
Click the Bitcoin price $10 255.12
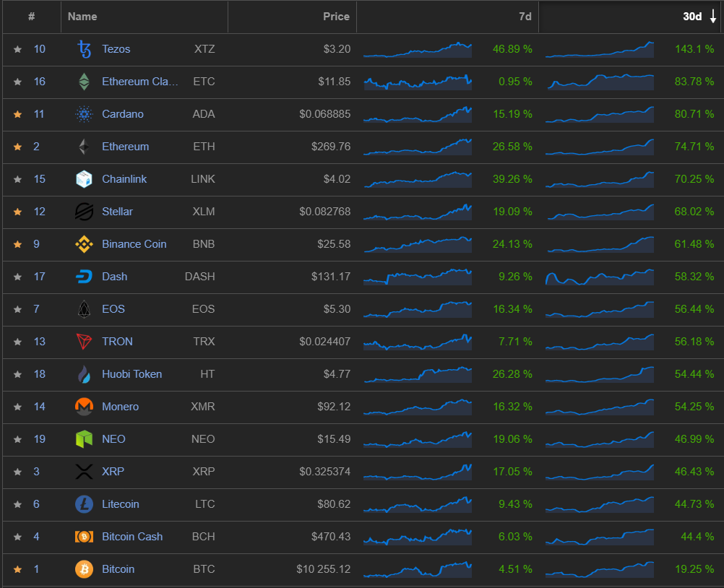[x=323, y=569]
